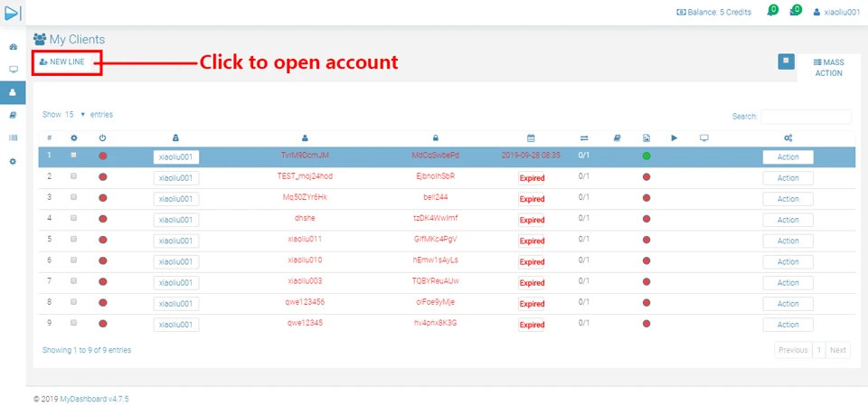Open the book sidebar icon
This screenshot has height=416, width=868.
coord(14,115)
